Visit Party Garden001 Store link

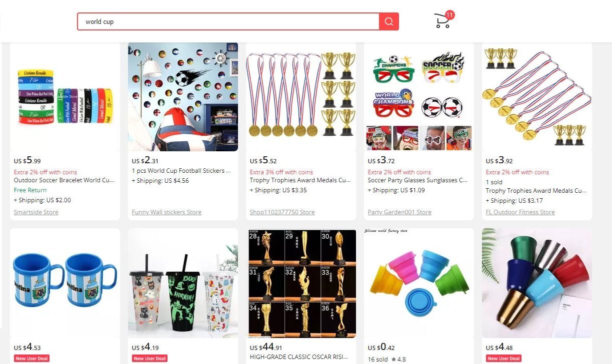tap(399, 212)
